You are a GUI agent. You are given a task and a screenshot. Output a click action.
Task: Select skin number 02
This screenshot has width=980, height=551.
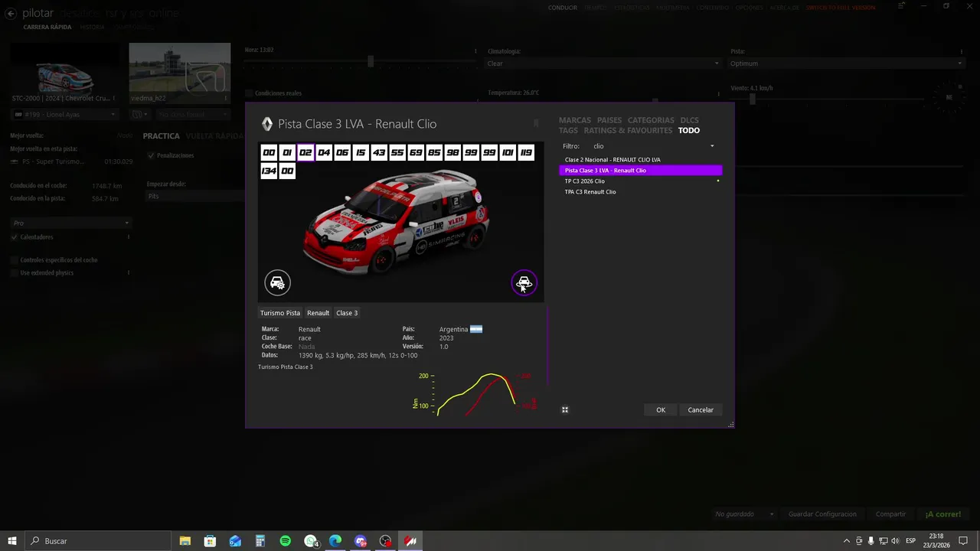pos(305,152)
